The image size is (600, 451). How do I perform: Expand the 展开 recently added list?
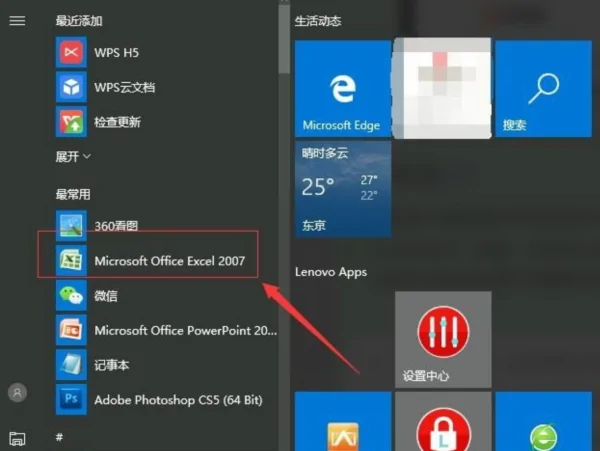pos(73,157)
